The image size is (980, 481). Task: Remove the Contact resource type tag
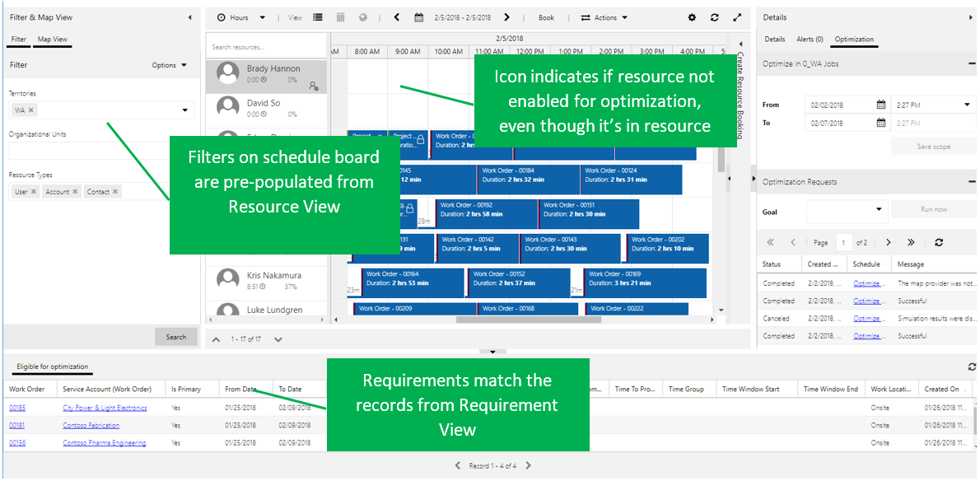pyautogui.click(x=115, y=192)
